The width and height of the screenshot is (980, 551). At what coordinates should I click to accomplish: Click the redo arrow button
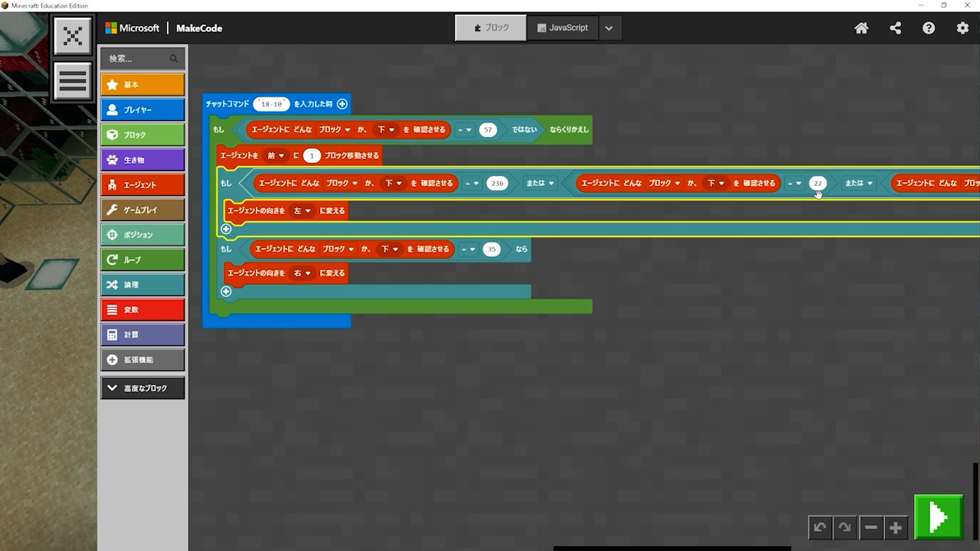pos(844,527)
